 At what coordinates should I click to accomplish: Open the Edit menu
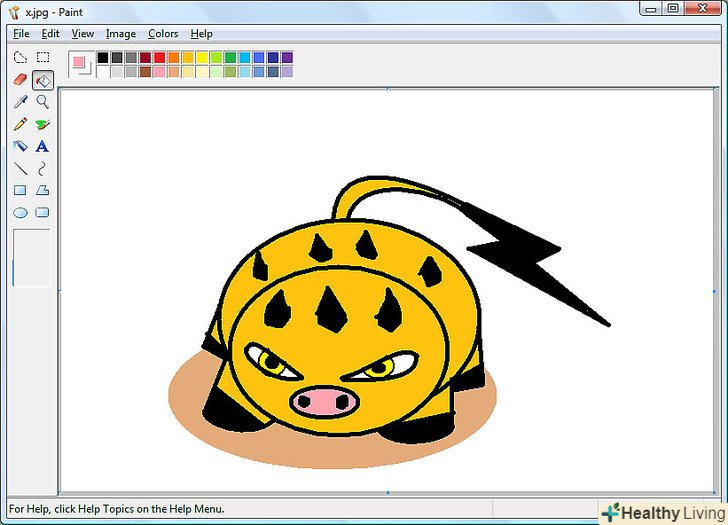(50, 34)
